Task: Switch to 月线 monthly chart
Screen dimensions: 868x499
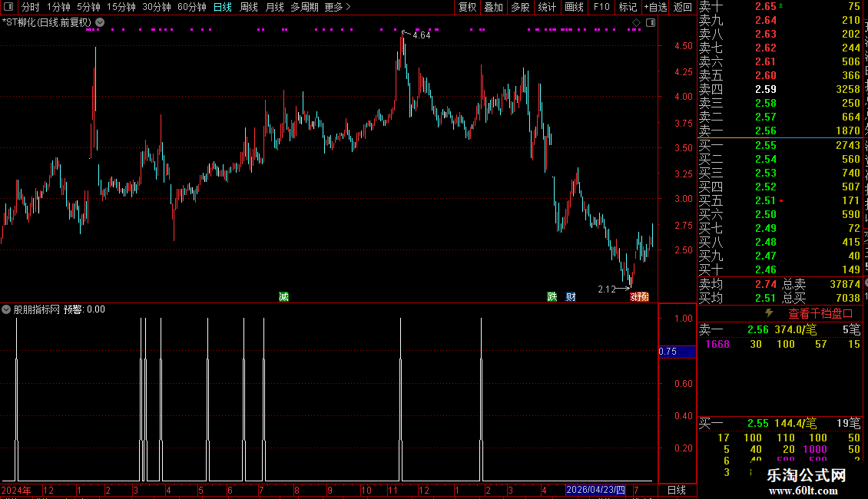Action: tap(274, 7)
